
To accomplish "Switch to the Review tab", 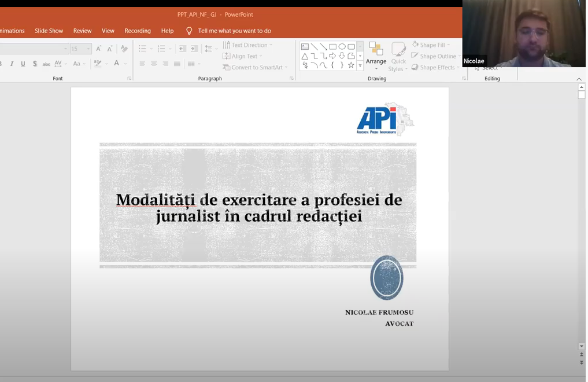I will [x=82, y=31].
